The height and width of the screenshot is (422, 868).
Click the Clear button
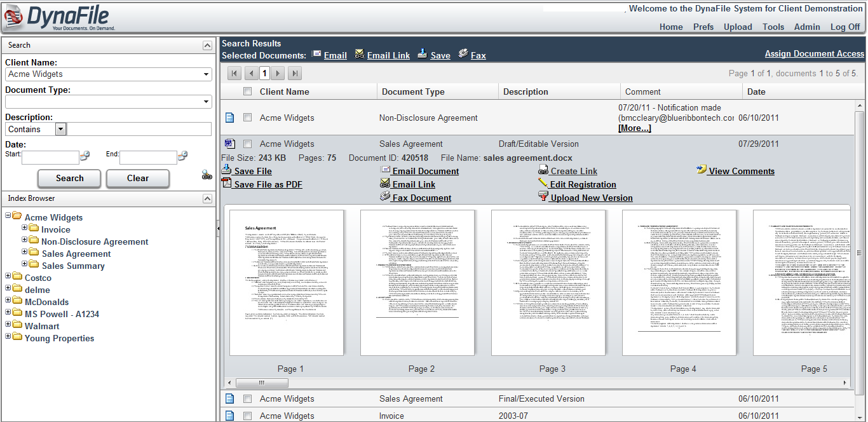[137, 178]
